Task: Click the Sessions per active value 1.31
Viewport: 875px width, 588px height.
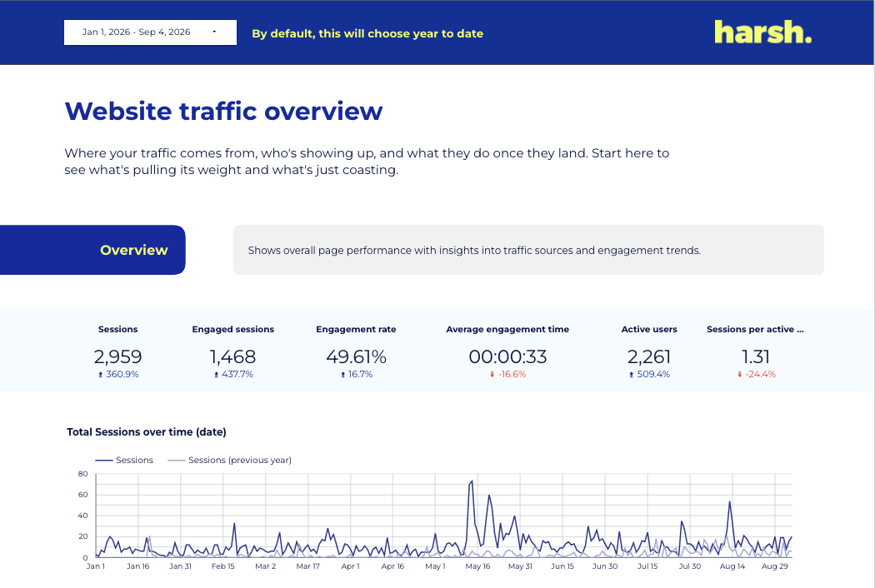Action: [x=756, y=356]
